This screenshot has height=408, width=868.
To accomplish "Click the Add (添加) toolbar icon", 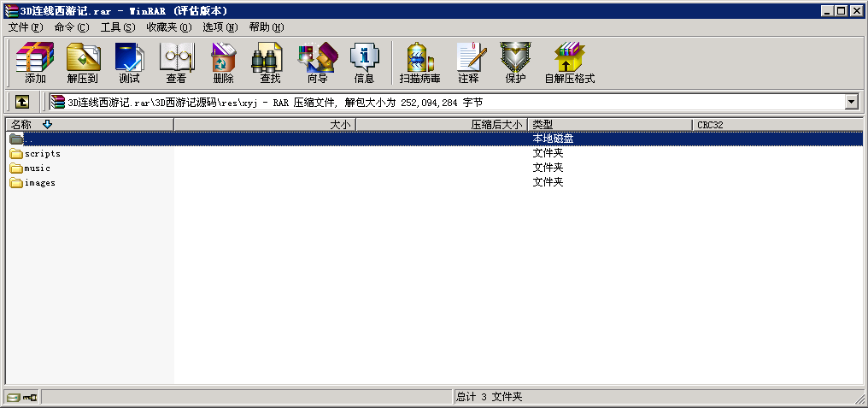I will pyautogui.click(x=35, y=63).
